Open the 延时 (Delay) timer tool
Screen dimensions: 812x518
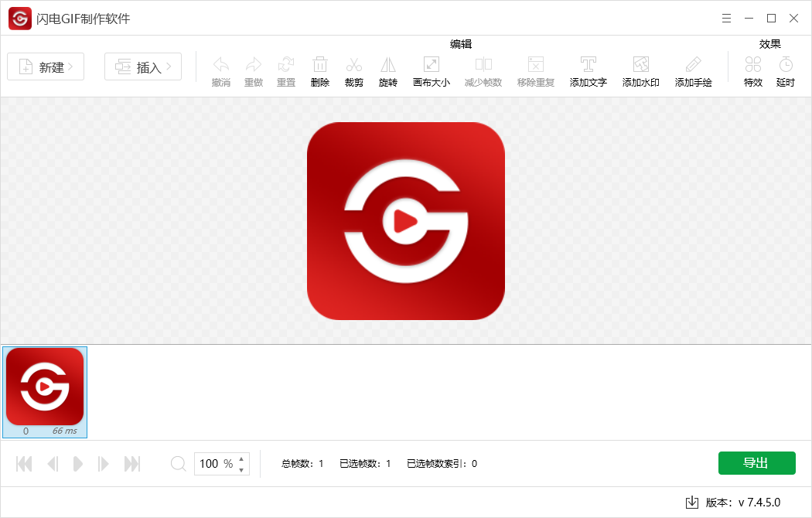click(x=786, y=71)
